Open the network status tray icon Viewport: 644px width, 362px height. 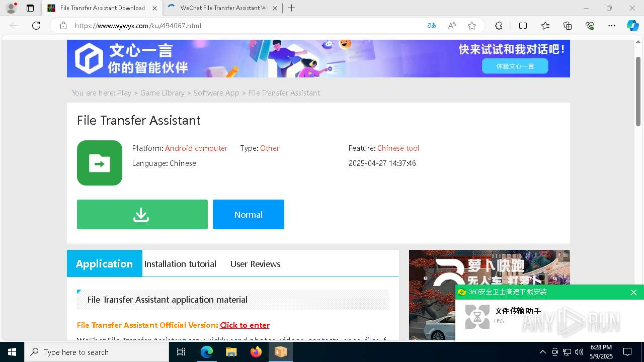click(567, 352)
